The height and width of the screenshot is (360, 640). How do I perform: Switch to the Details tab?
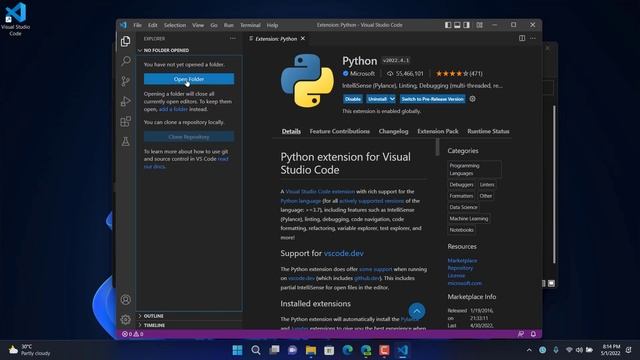coord(291,131)
